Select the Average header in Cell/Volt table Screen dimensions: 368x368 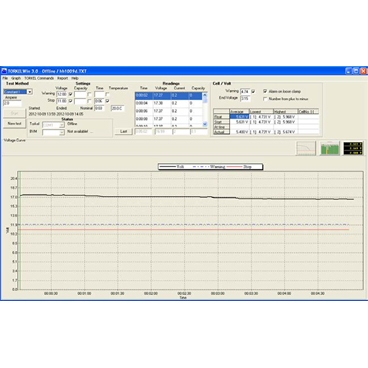click(x=239, y=112)
